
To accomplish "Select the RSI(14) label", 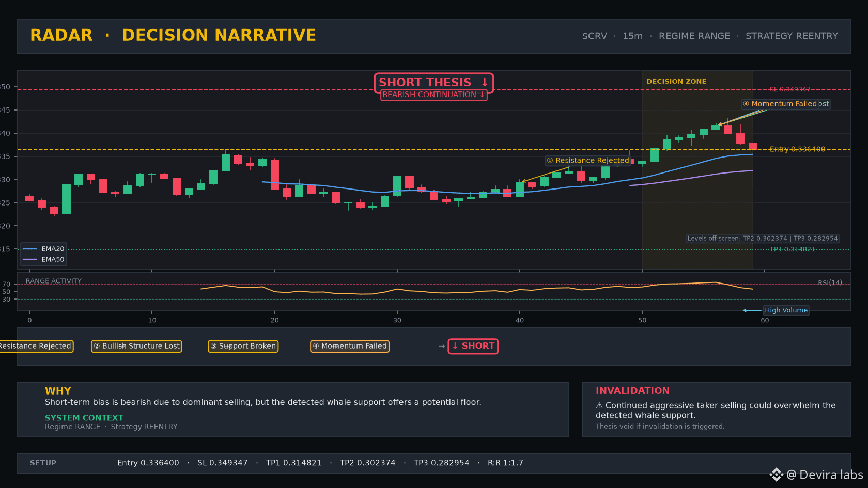I will (830, 283).
